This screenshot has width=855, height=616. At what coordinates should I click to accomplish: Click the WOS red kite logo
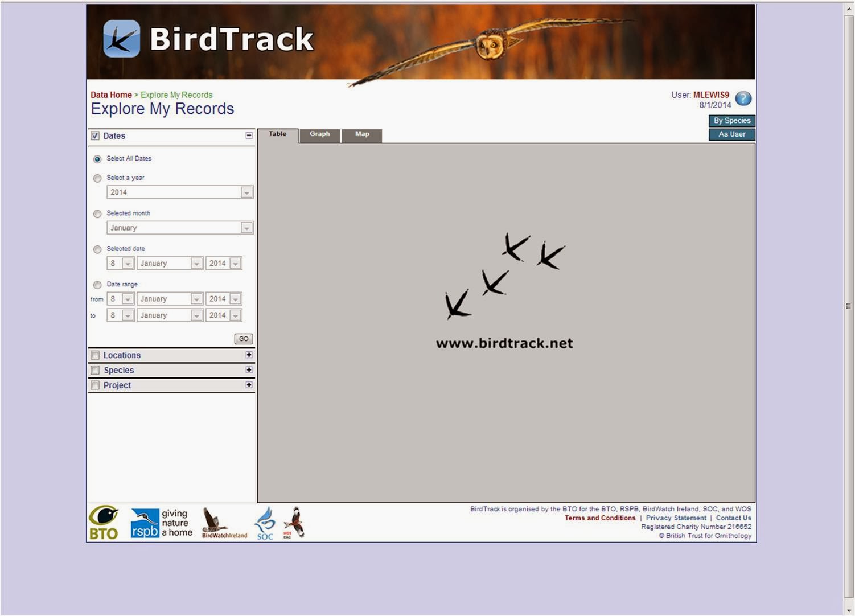click(294, 523)
